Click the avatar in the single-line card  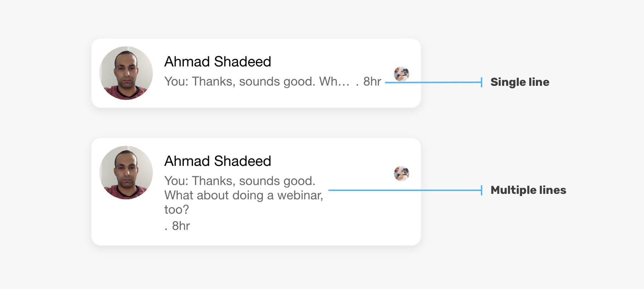126,73
